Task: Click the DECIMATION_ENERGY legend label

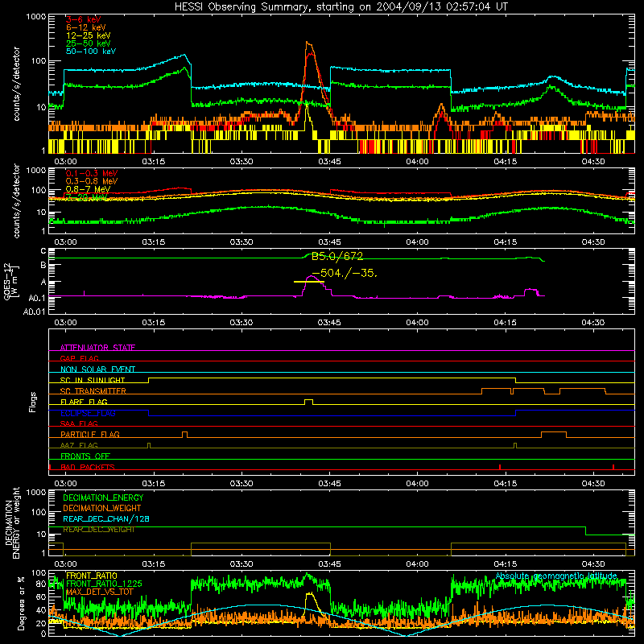Action: pyautogui.click(x=103, y=497)
